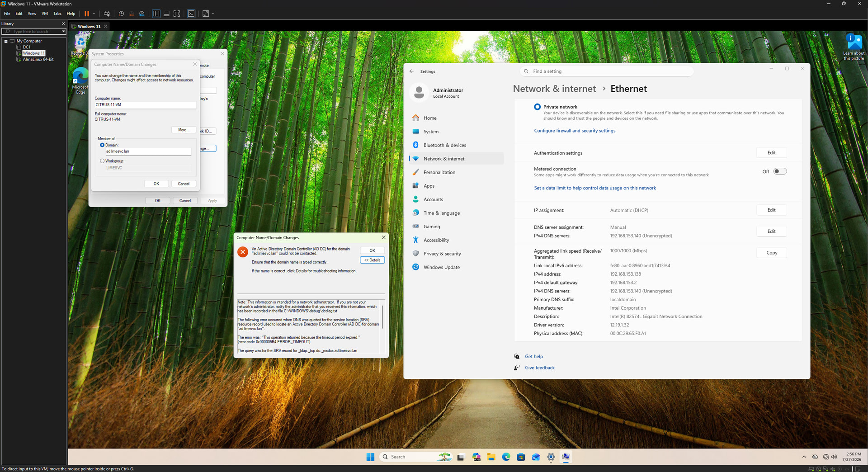Click Cancel in System Properties window

click(x=185, y=201)
